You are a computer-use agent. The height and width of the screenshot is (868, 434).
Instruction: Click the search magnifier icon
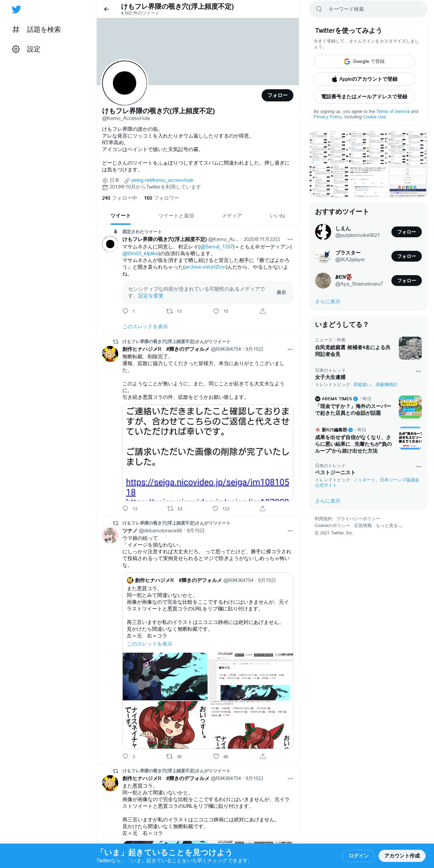(319, 9)
